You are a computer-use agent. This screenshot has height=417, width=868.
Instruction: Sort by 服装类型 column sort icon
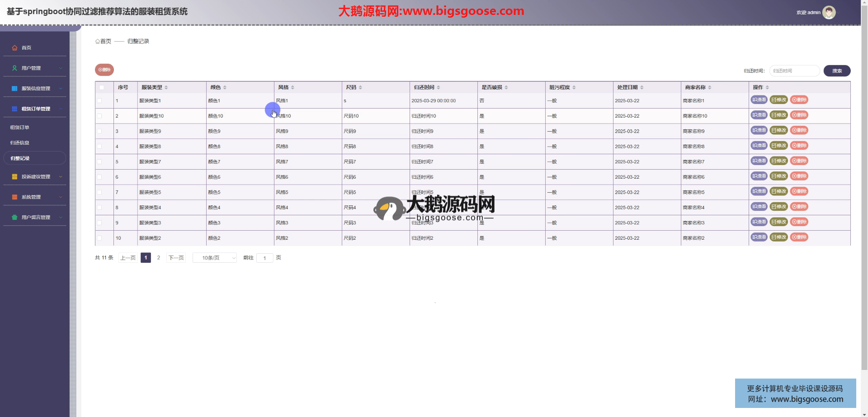[x=166, y=87]
